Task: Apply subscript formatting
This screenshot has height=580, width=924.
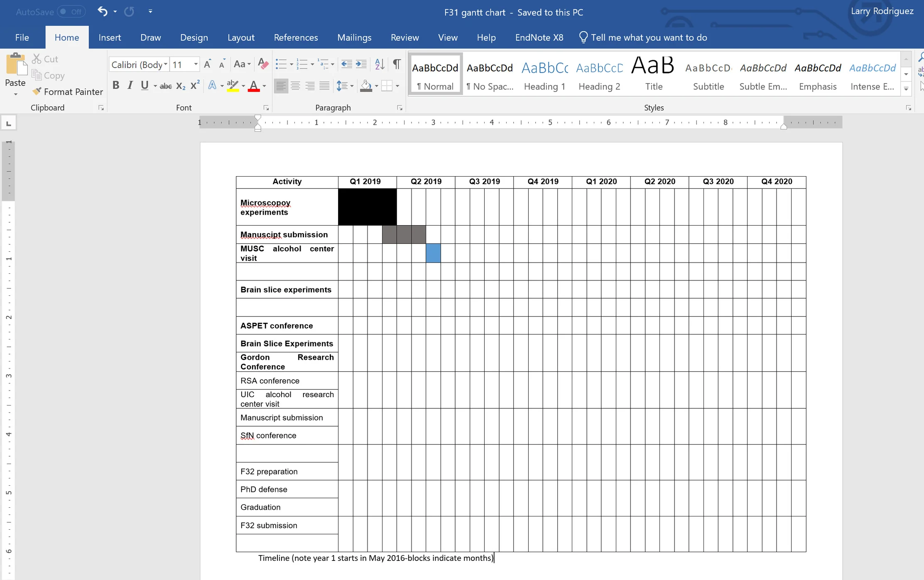Action: [180, 86]
